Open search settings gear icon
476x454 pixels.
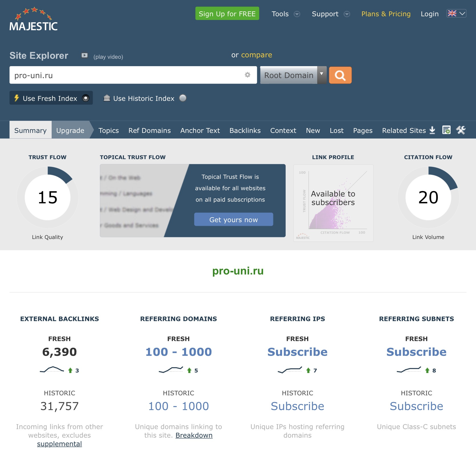[247, 75]
